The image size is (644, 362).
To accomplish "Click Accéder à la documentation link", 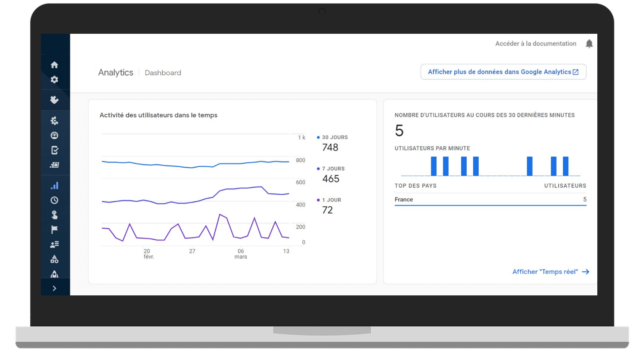I will pos(535,44).
